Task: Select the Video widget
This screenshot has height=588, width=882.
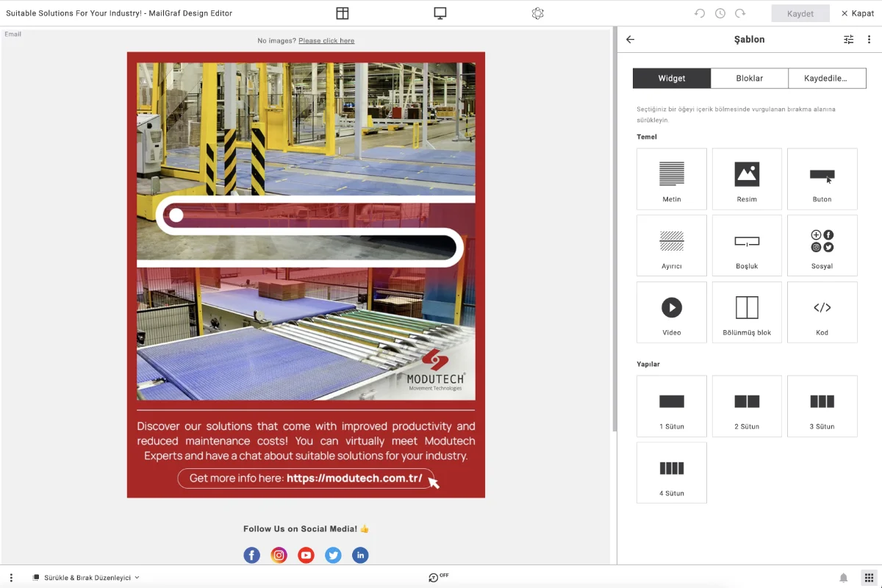Action: coord(672,312)
